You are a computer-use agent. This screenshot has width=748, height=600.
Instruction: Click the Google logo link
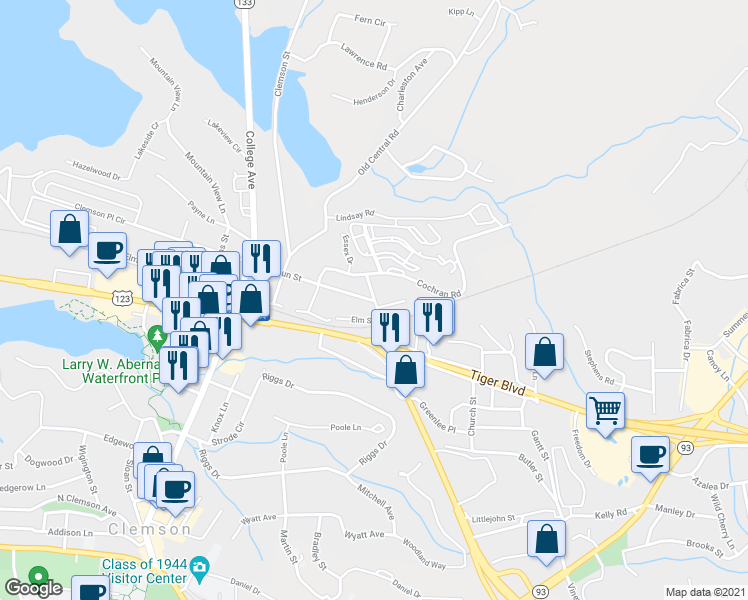click(34, 588)
